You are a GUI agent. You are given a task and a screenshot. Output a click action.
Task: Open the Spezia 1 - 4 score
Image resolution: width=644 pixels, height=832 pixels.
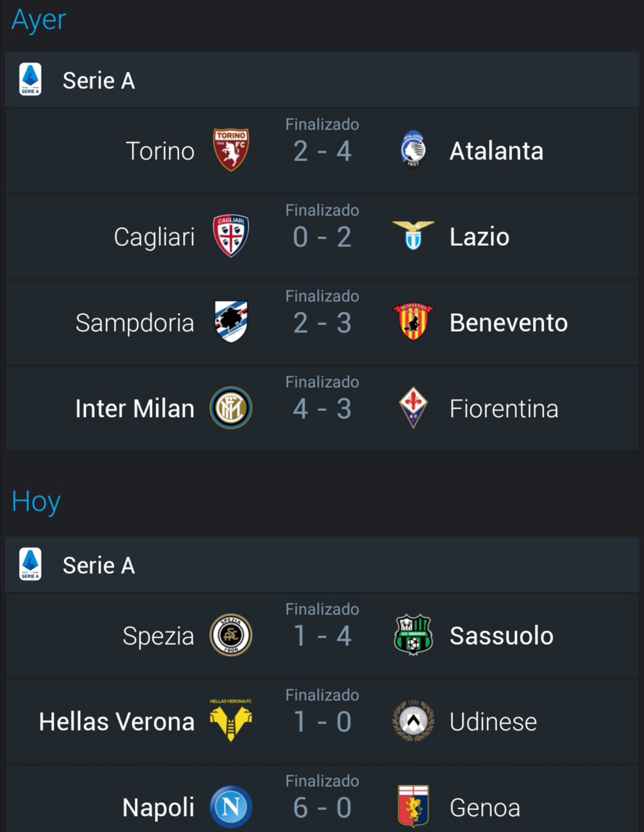[322, 636]
